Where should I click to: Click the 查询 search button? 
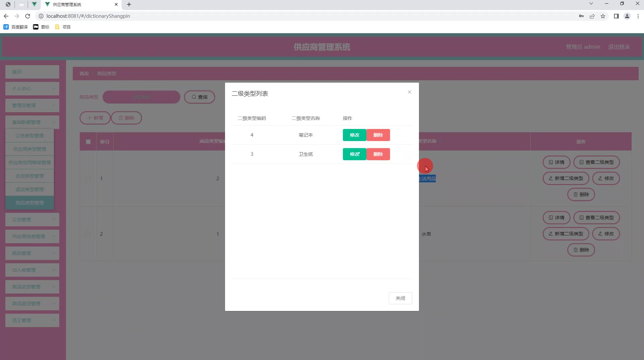[x=200, y=97]
